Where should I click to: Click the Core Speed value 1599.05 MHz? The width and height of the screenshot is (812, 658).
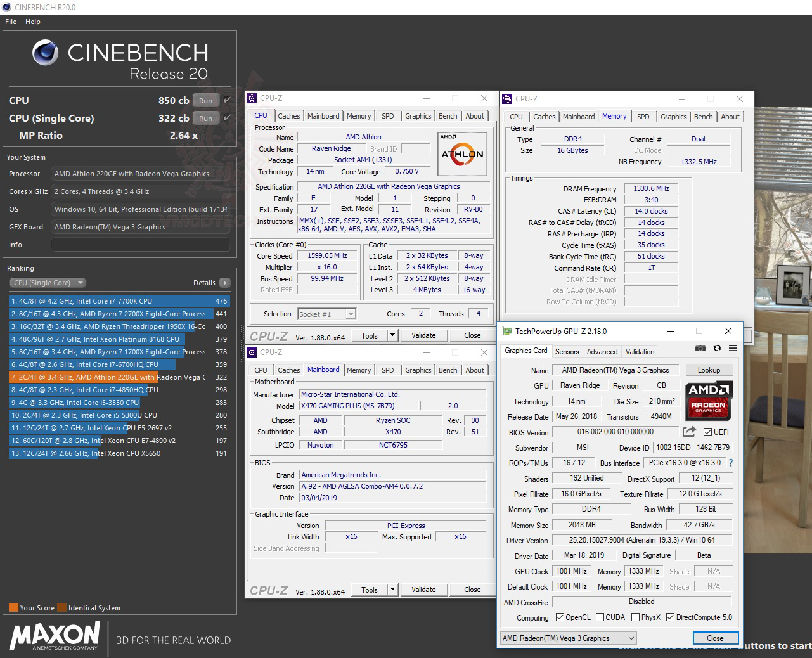[x=328, y=256]
